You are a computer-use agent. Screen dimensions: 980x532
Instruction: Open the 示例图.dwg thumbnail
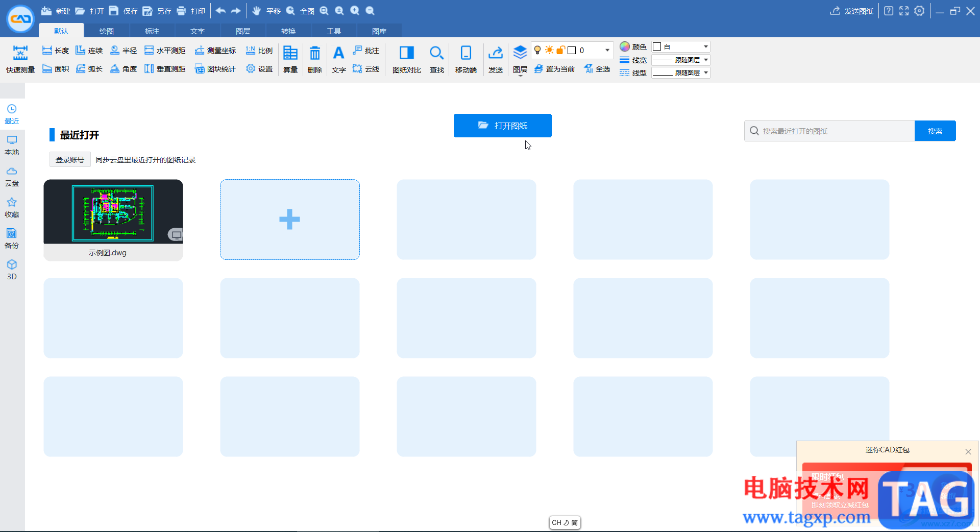[113, 220]
